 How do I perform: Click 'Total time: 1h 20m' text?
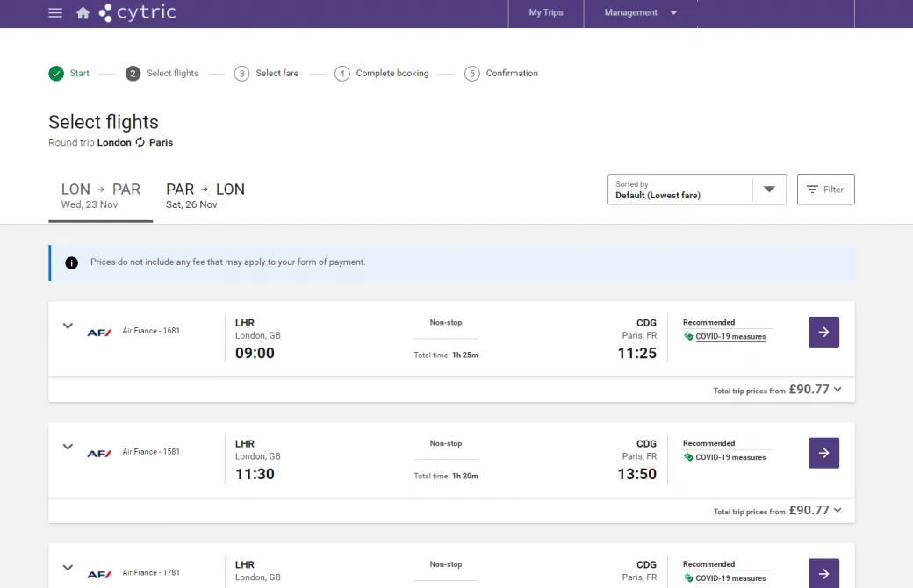point(446,477)
